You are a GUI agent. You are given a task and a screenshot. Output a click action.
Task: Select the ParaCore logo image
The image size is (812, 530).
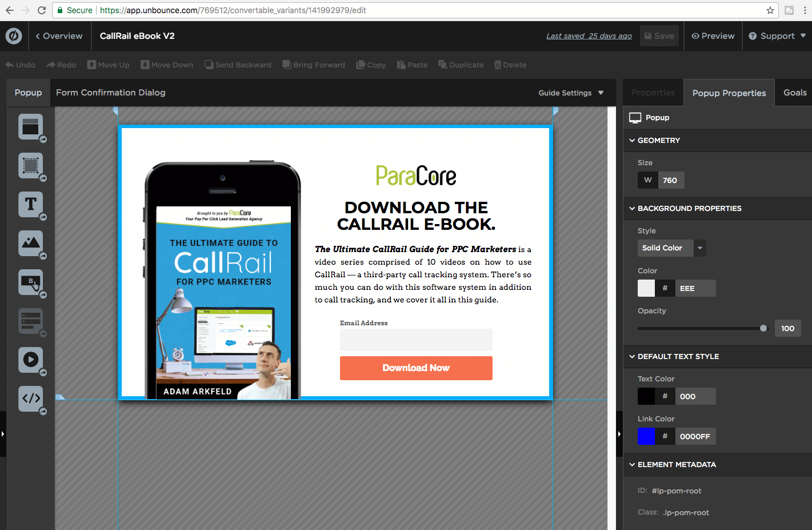pyautogui.click(x=416, y=176)
